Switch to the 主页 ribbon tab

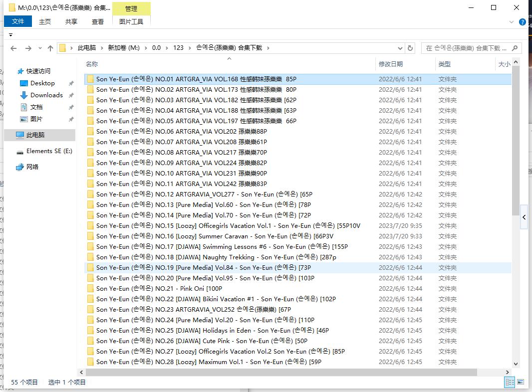pos(45,22)
